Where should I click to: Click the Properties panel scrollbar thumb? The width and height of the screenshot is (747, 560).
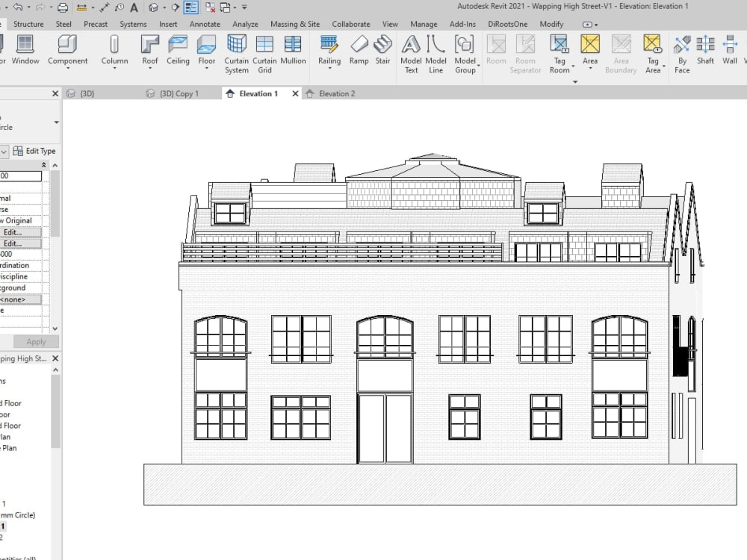coord(55,204)
